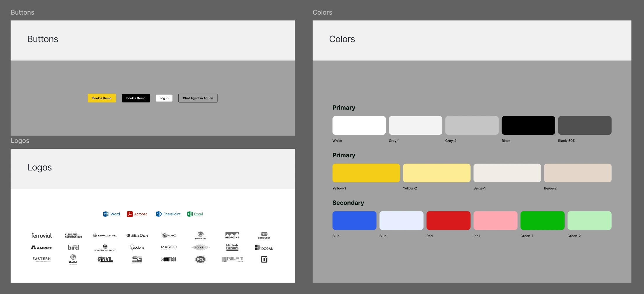Select the "Green-2" label text
This screenshot has width=644, height=294.
pyautogui.click(x=574, y=236)
